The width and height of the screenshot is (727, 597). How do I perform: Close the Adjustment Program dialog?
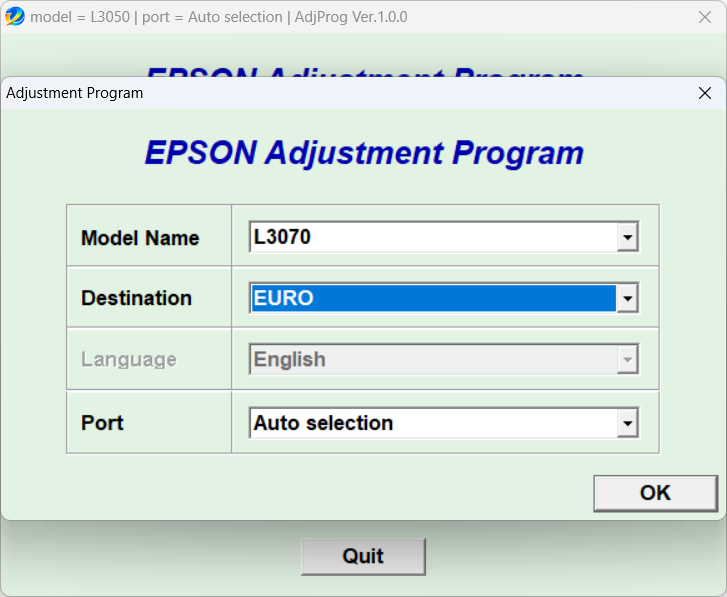pos(705,93)
